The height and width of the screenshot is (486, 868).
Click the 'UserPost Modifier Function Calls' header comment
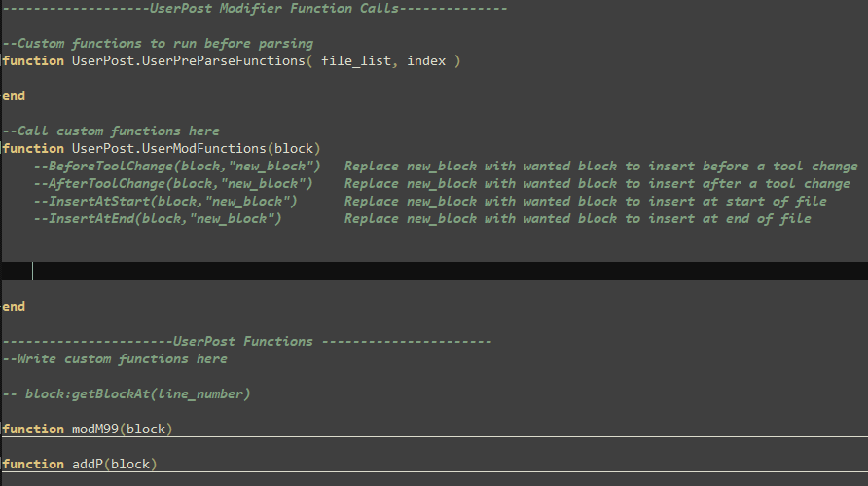point(274,9)
